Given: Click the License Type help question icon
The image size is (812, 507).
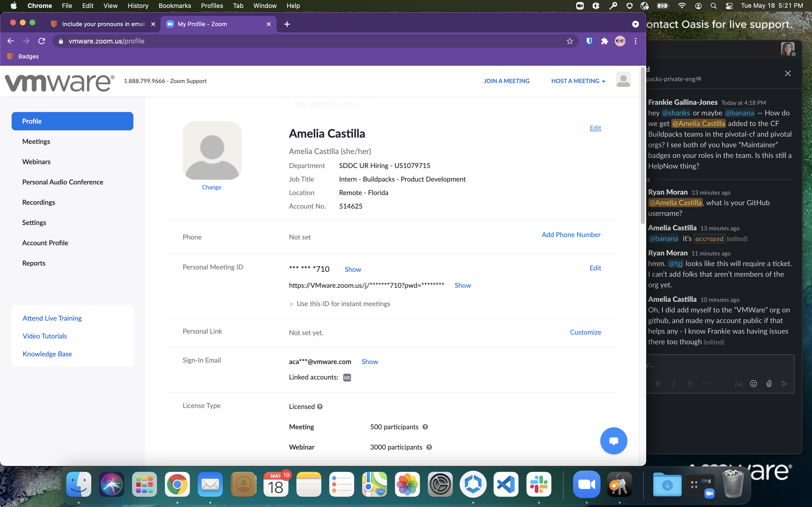Looking at the screenshot, I should pyautogui.click(x=320, y=406).
